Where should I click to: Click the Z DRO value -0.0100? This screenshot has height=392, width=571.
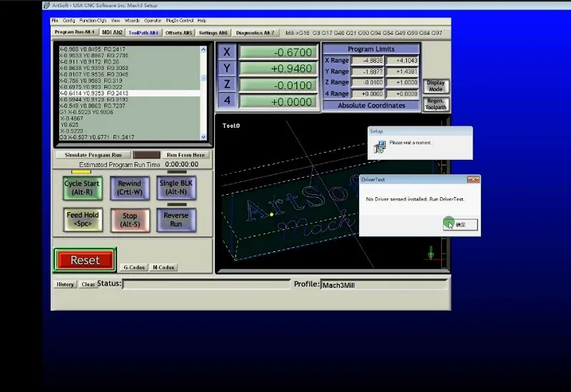click(x=278, y=85)
